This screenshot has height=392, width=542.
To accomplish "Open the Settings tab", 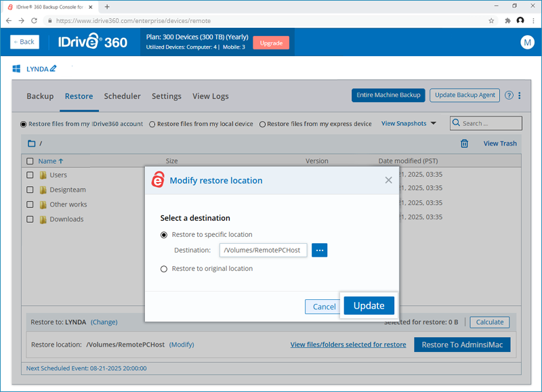I will 167,96.
